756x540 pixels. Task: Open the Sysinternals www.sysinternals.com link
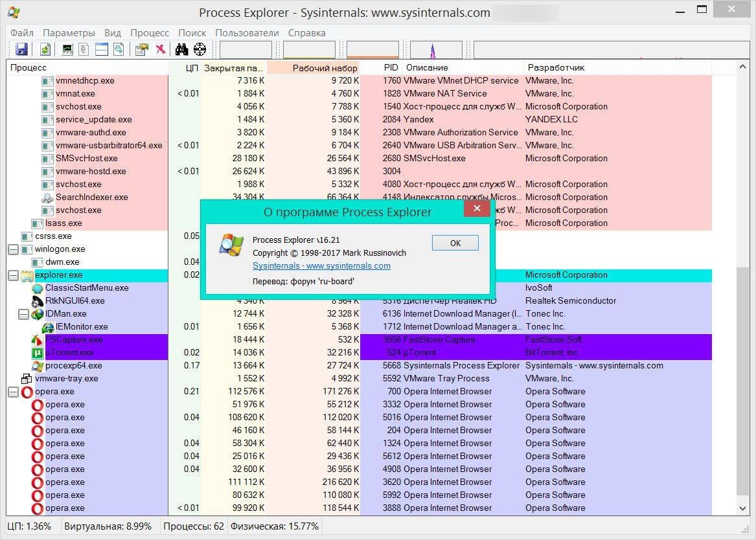click(321, 266)
